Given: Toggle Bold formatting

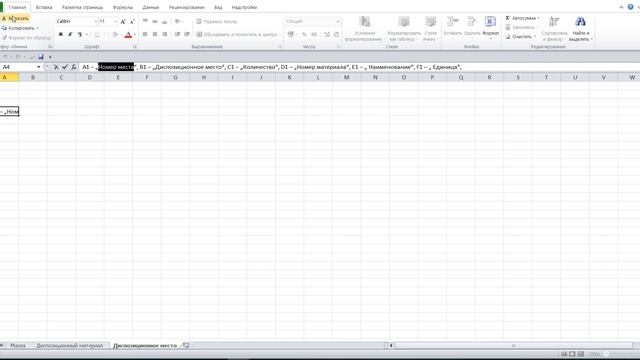Looking at the screenshot, I should (x=61, y=35).
